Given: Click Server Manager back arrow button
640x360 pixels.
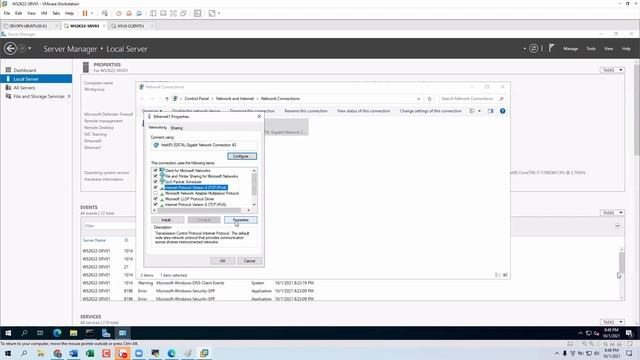Looking at the screenshot, I should coord(10,49).
